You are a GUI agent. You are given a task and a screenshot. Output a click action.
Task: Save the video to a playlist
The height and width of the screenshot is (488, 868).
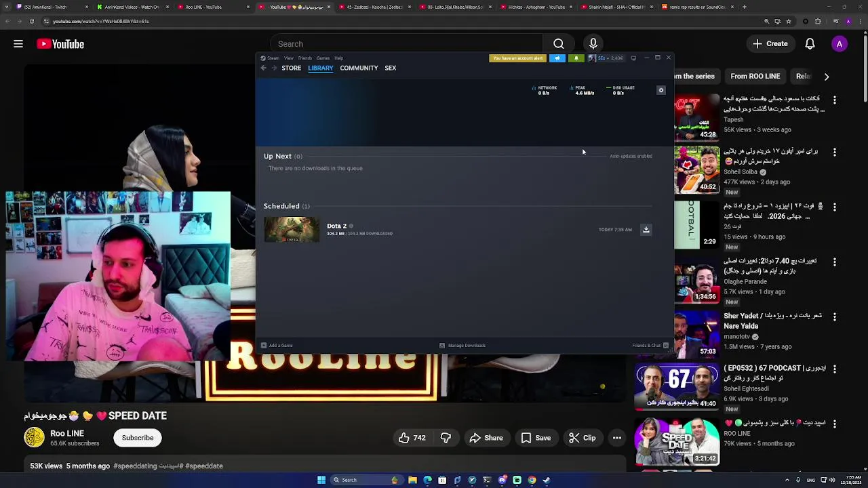point(536,438)
